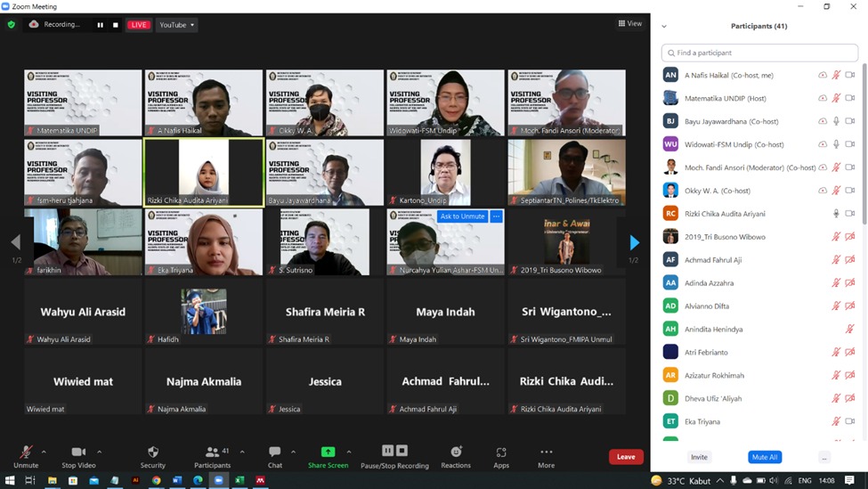
Task: Click Ask to Unmute on Nurcahya's video
Action: (462, 216)
